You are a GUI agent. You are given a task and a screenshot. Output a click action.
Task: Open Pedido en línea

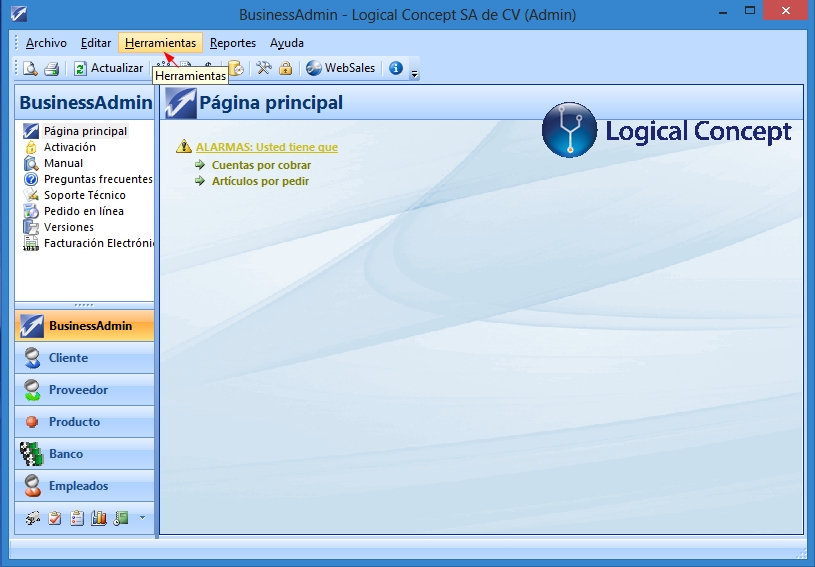pyautogui.click(x=84, y=212)
